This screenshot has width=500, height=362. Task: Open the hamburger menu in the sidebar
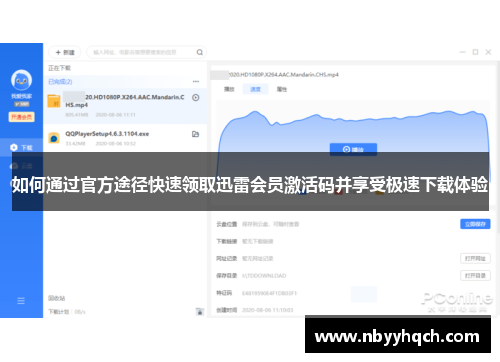pyautogui.click(x=21, y=301)
